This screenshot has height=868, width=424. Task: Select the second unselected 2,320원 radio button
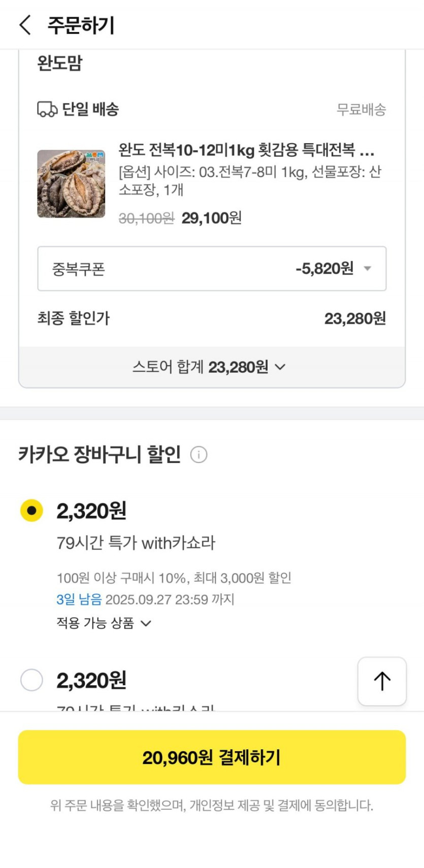(31, 680)
